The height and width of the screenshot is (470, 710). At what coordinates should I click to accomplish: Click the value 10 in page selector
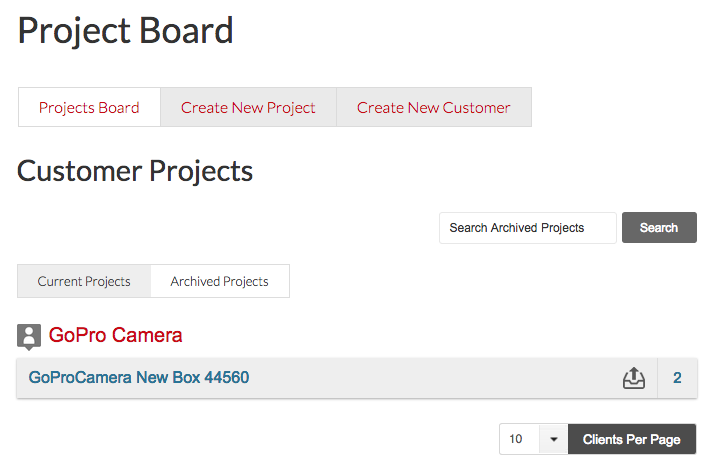[516, 439]
